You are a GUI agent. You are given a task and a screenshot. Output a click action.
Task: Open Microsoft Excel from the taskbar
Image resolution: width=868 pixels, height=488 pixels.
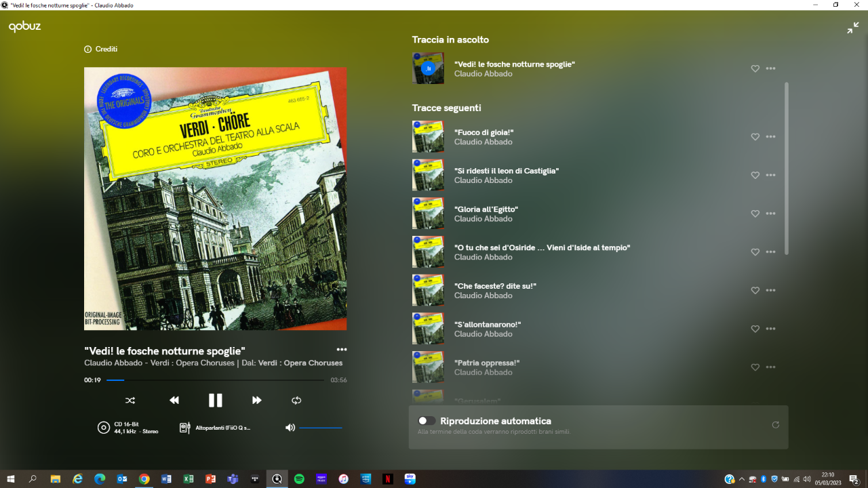point(189,479)
